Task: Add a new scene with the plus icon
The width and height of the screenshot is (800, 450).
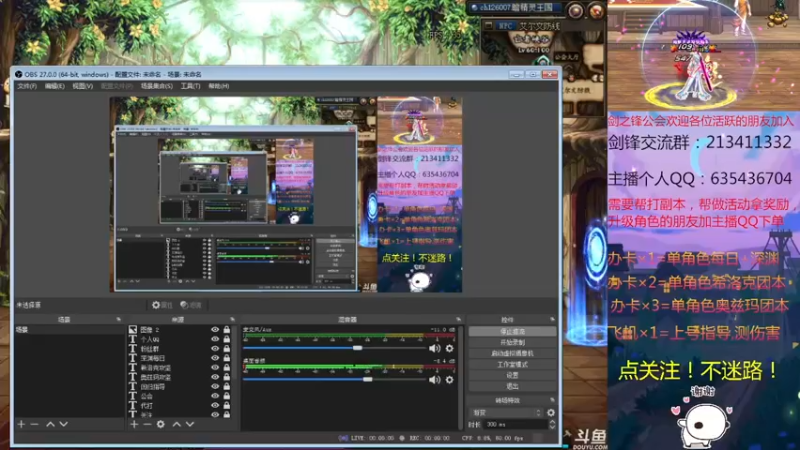Action: (21, 424)
